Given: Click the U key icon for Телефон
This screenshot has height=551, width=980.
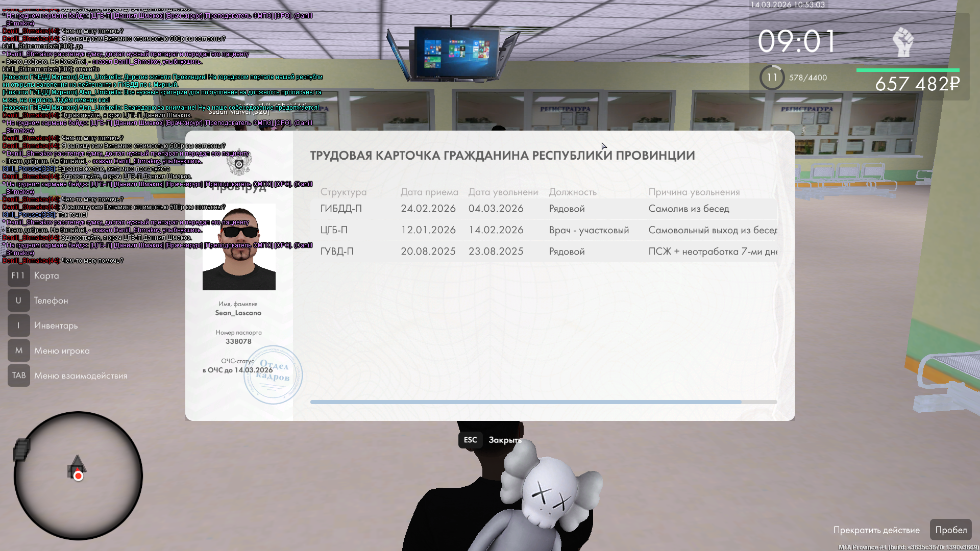Looking at the screenshot, I should 18,300.
